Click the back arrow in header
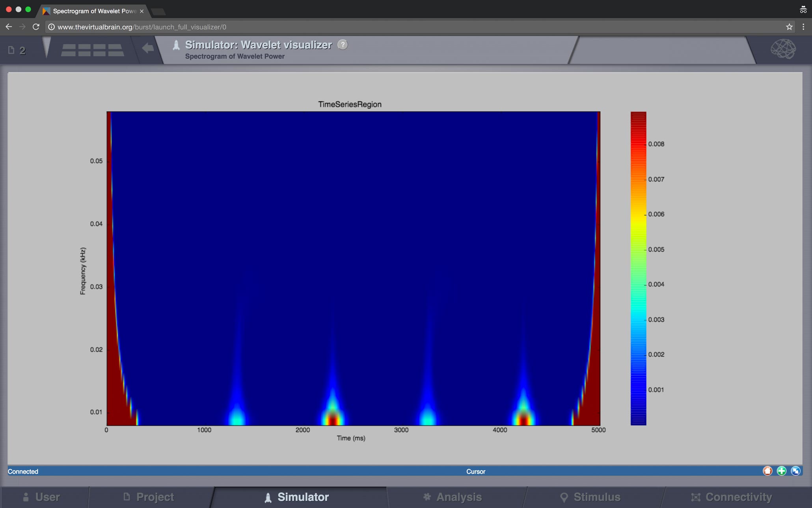This screenshot has height=508, width=812. (148, 49)
